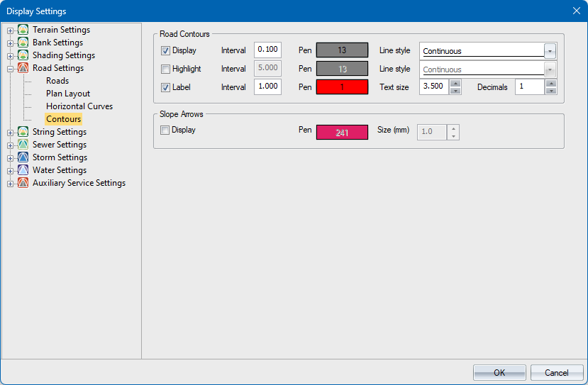Image resolution: width=588 pixels, height=385 pixels.
Task: Uncheck Road Contours Display checkbox
Action: [x=165, y=51]
